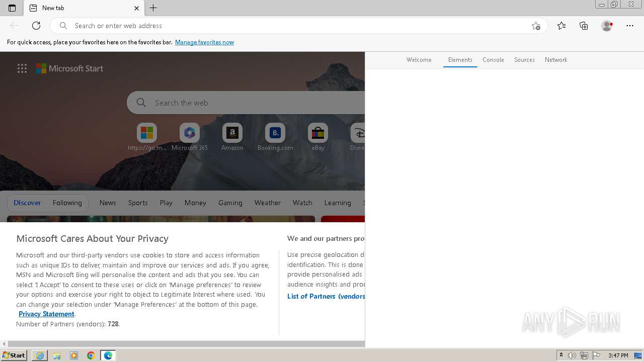644x362 pixels.
Task: Open the Booking.com quick link
Action: coord(275,137)
